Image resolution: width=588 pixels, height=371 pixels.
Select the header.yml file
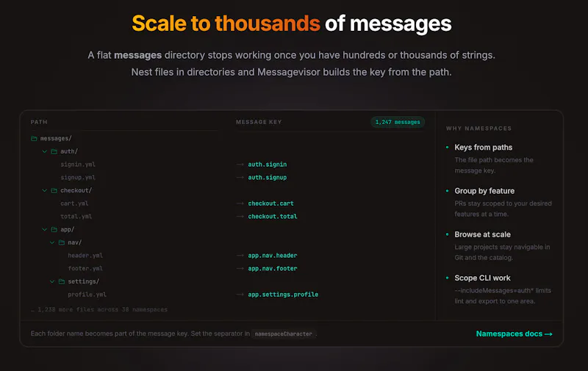pyautogui.click(x=85, y=255)
